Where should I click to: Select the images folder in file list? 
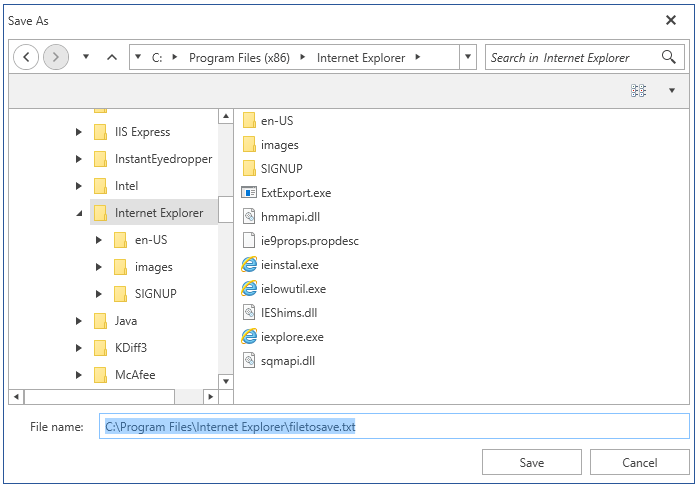tap(270, 145)
